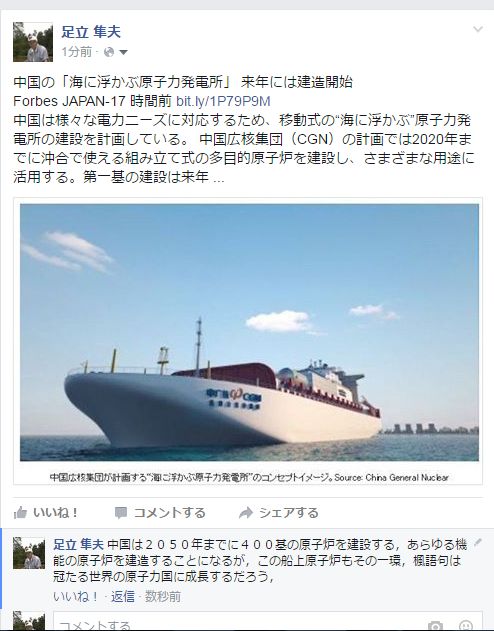Screen dimensions: 494x631
Task: Like the comment via いいね！ link
Action: (76, 596)
